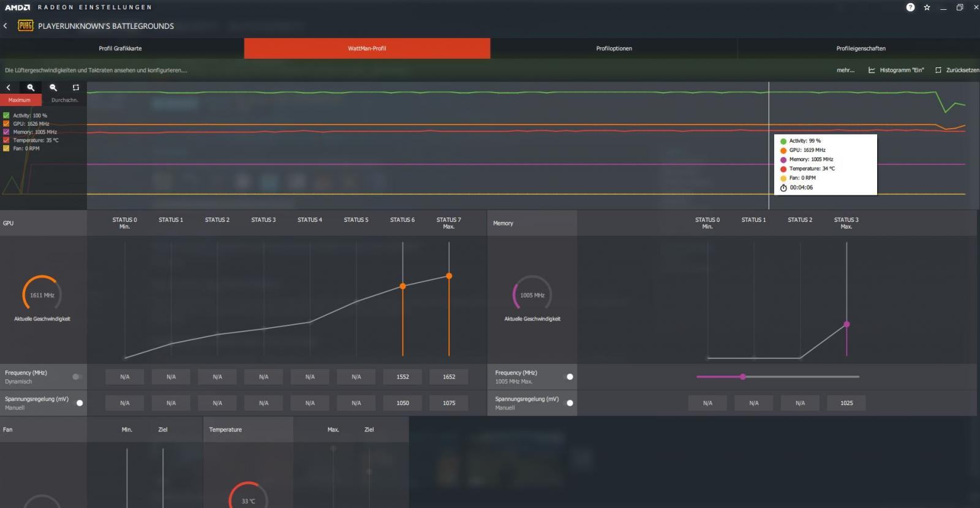Click the Fan section label

[8, 430]
